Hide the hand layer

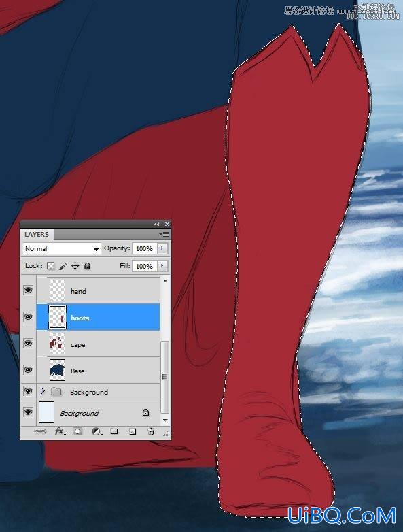(28, 290)
